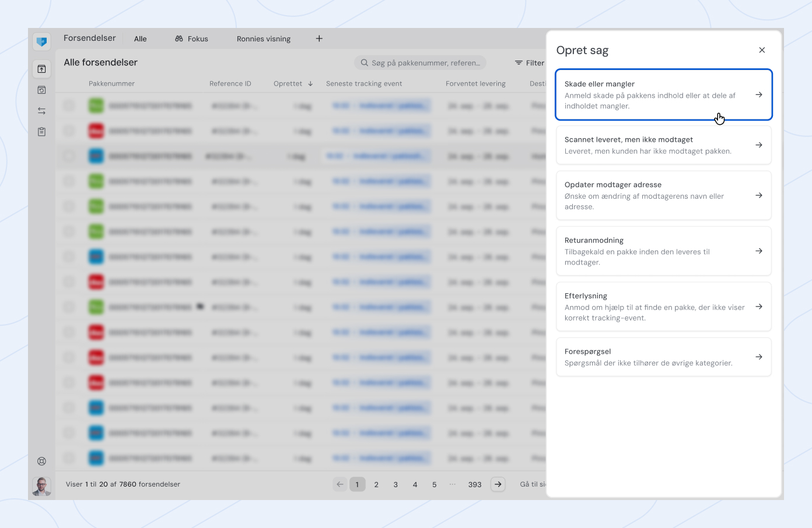
Task: Open the Returanmodning case option
Action: [x=663, y=251]
